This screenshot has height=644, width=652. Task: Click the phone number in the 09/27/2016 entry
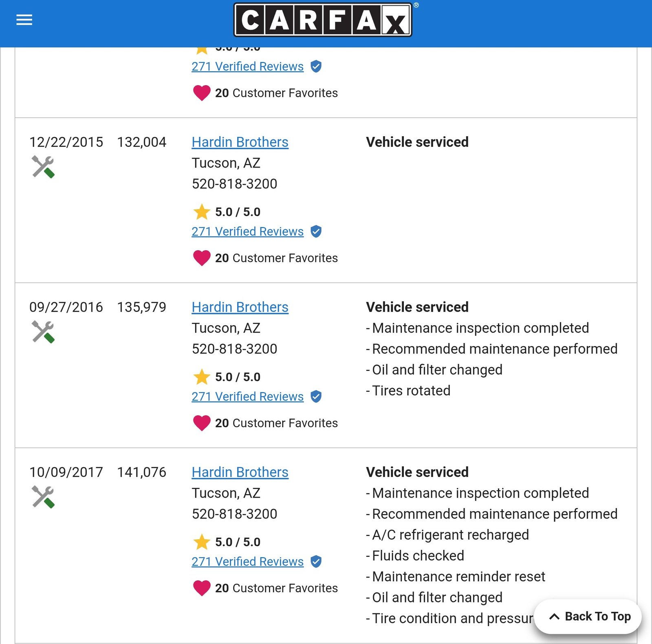click(x=234, y=349)
